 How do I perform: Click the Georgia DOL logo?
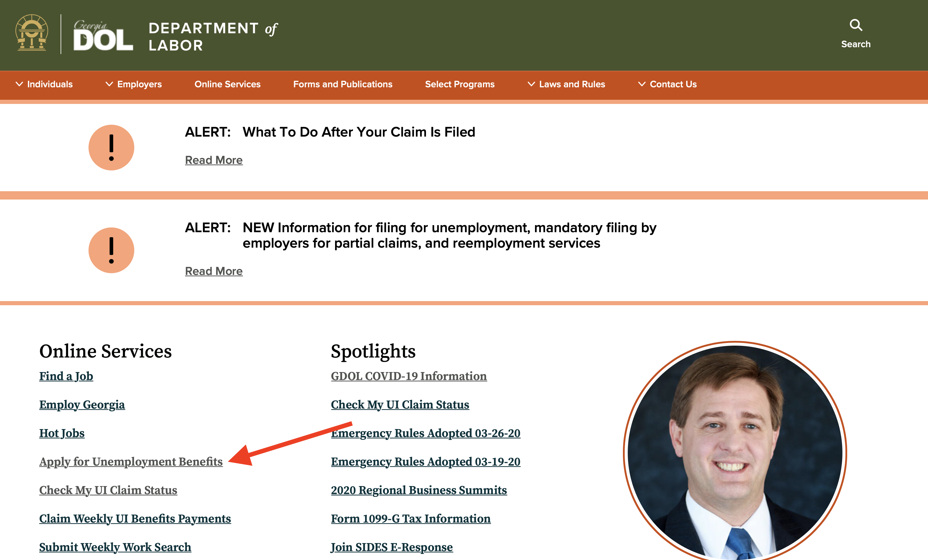click(103, 35)
